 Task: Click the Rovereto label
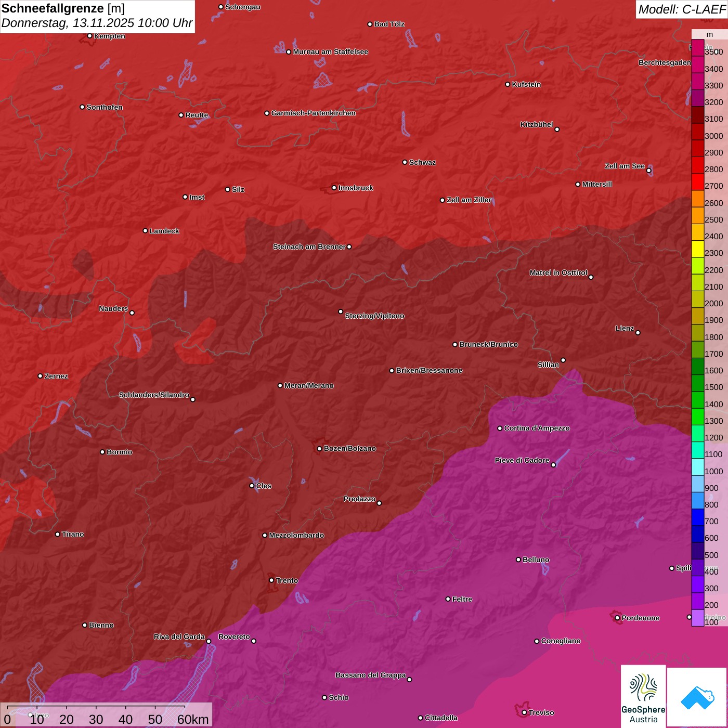[235, 636]
